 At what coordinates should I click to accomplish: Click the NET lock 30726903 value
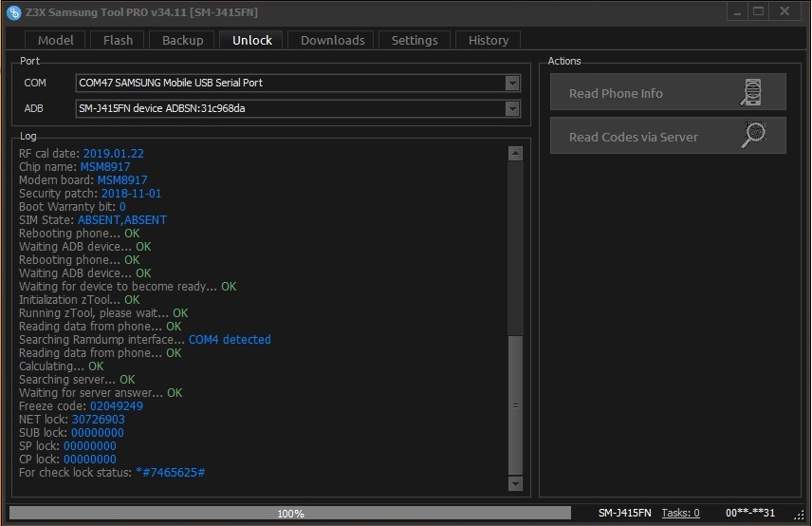pos(98,420)
